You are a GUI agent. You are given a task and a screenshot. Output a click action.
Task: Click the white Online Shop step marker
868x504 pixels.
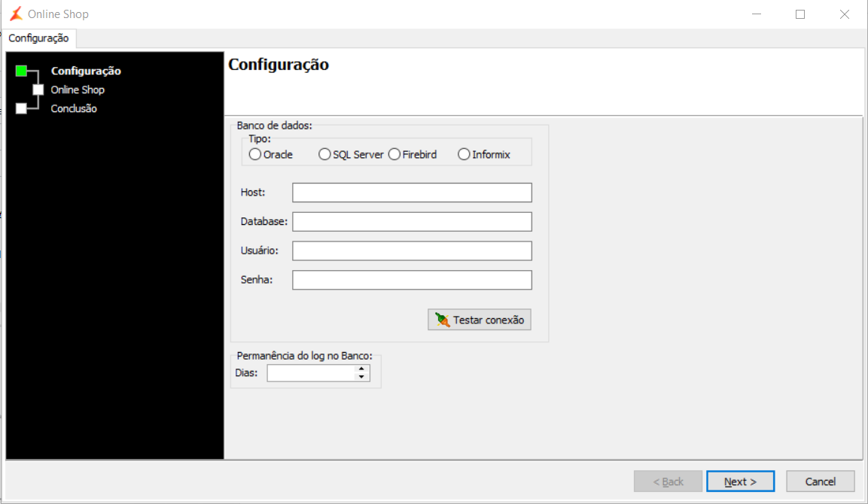pyautogui.click(x=38, y=90)
